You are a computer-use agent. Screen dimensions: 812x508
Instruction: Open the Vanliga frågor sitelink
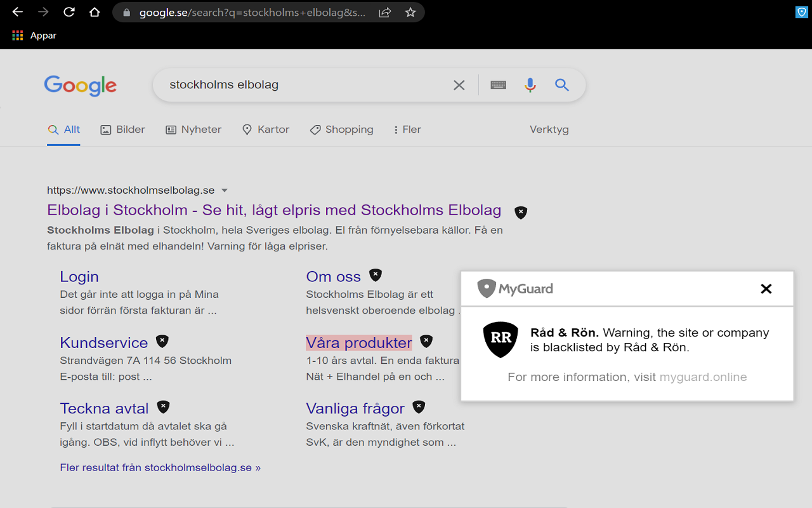[355, 409]
